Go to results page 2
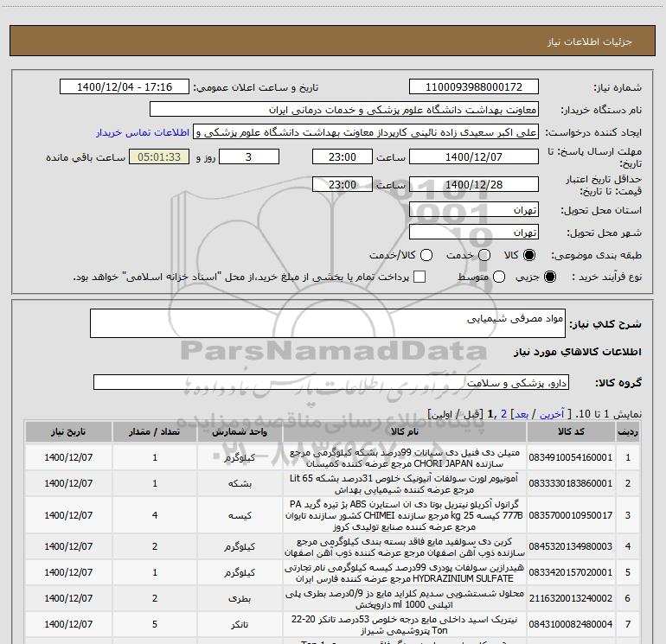The image size is (666, 644). point(503,414)
